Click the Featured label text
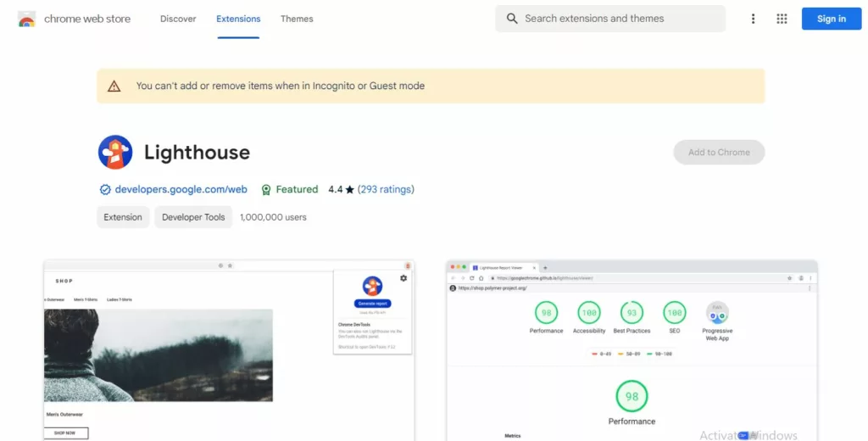Screen dimensions: 868x441 (x=297, y=189)
